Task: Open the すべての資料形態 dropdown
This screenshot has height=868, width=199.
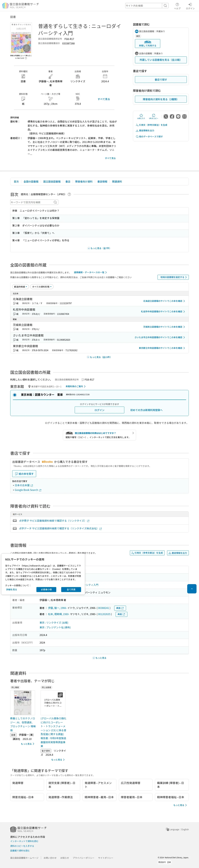Action: click(42, 287)
